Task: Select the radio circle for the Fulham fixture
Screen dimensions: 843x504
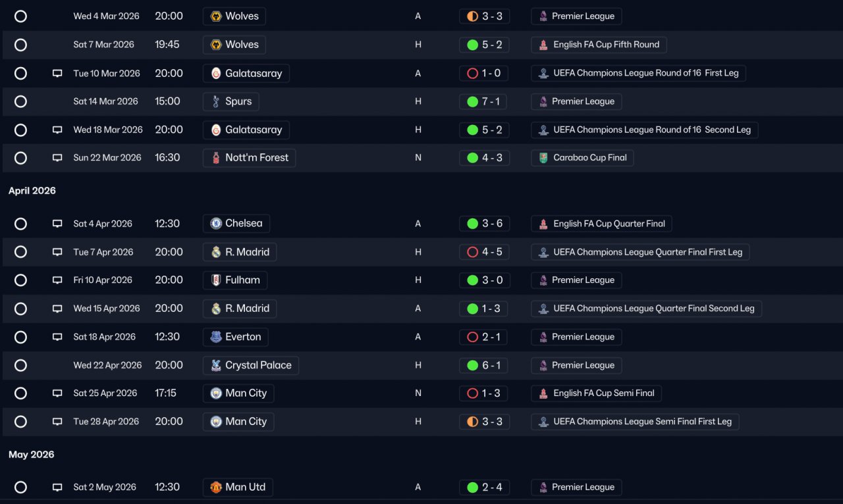Action: pyautogui.click(x=20, y=280)
